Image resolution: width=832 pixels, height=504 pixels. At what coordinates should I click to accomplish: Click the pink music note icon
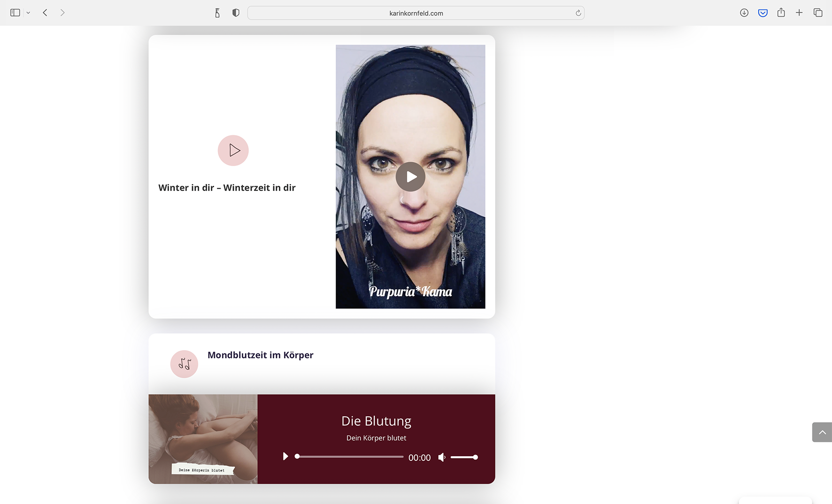pos(184,364)
